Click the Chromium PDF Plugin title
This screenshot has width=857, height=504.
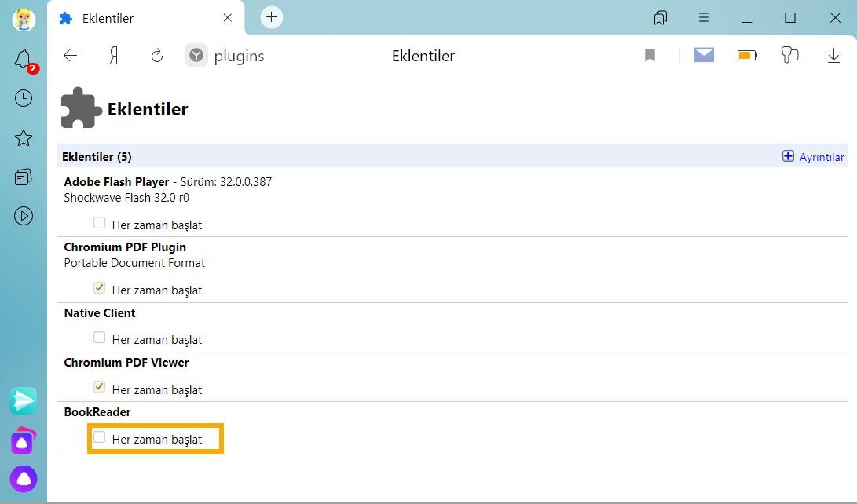pyautogui.click(x=125, y=247)
